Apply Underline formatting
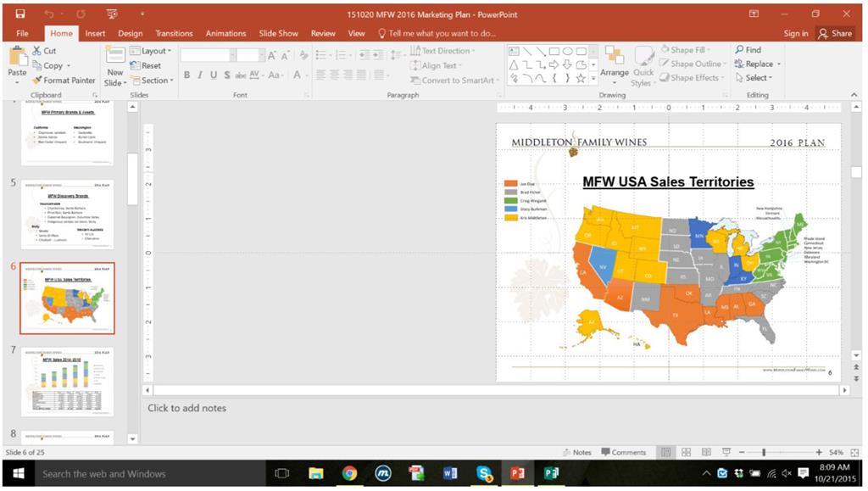The width and height of the screenshot is (868, 491). (213, 75)
